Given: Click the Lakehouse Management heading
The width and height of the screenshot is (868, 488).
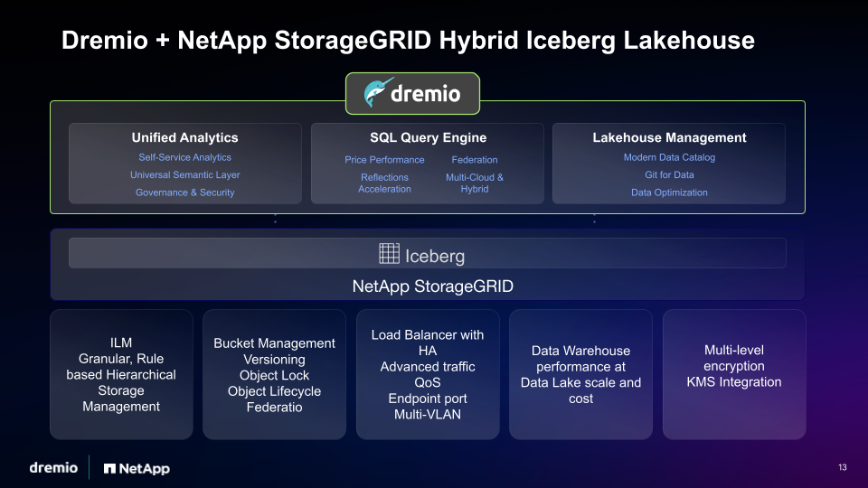Looking at the screenshot, I should click(x=669, y=137).
